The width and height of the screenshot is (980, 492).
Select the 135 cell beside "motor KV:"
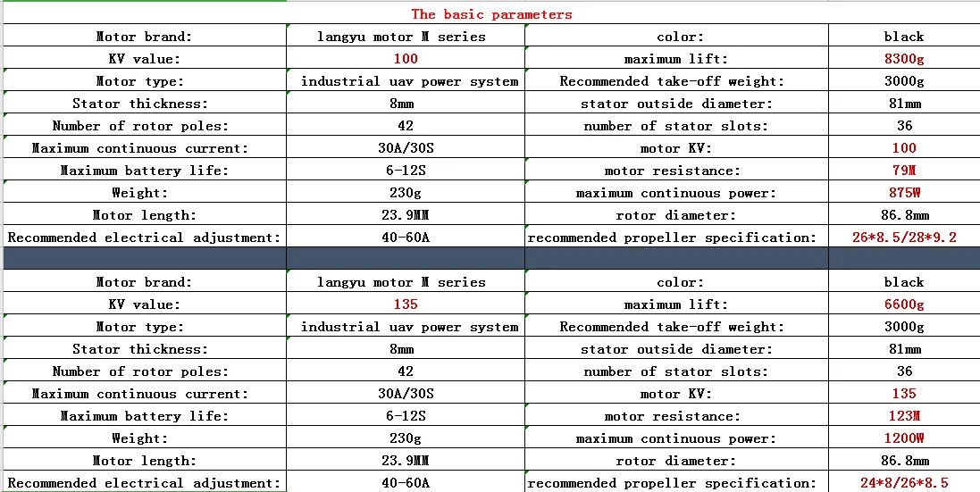(x=904, y=394)
